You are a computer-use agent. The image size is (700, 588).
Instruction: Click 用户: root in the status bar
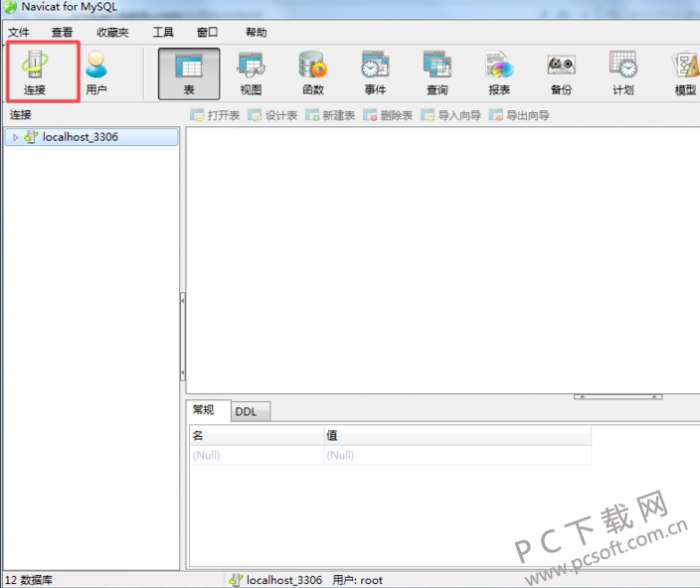[x=358, y=580]
